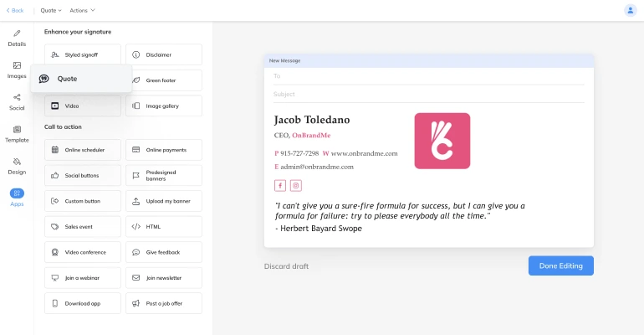Add a Custom button
The height and width of the screenshot is (335, 644).
[x=83, y=201]
